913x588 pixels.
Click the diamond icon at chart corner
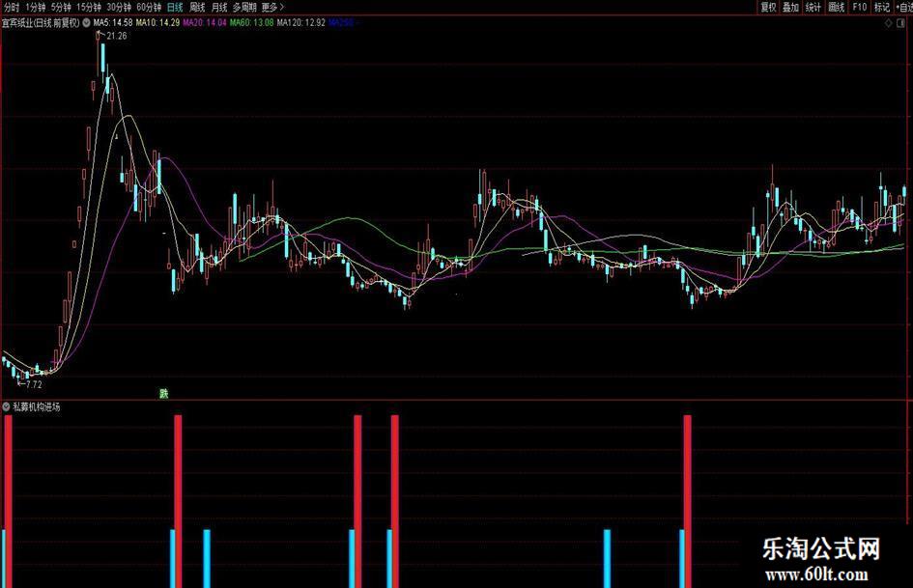(x=889, y=23)
